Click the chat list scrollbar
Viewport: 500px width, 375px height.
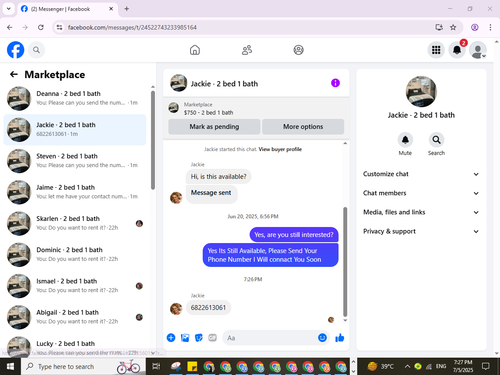click(x=153, y=140)
